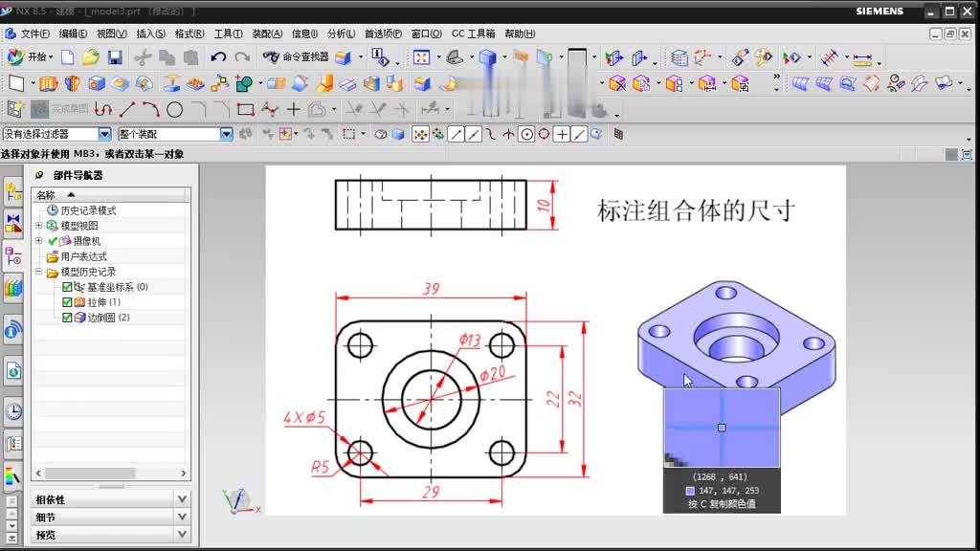Select the Sketch circle tool
Screen dimensions: 980x551
point(173,107)
